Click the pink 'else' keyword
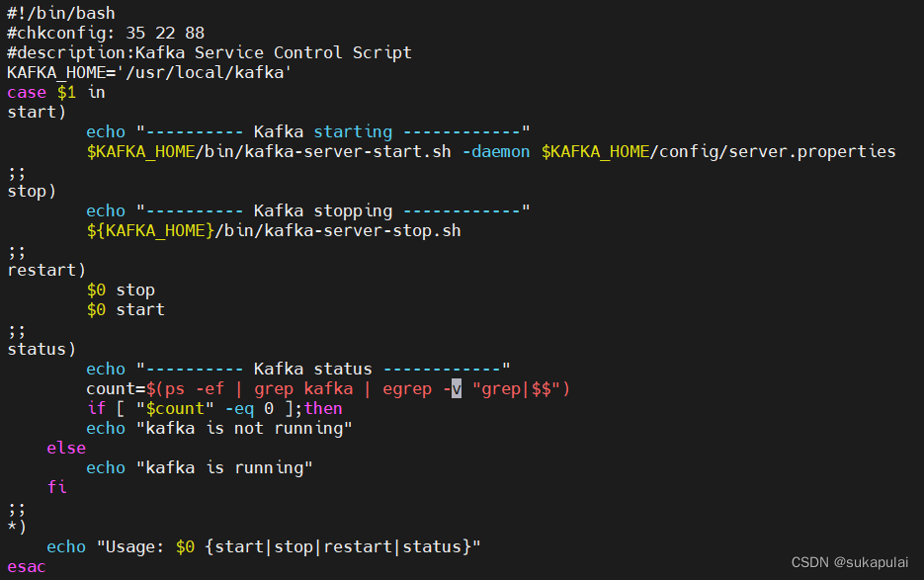 click(x=66, y=448)
